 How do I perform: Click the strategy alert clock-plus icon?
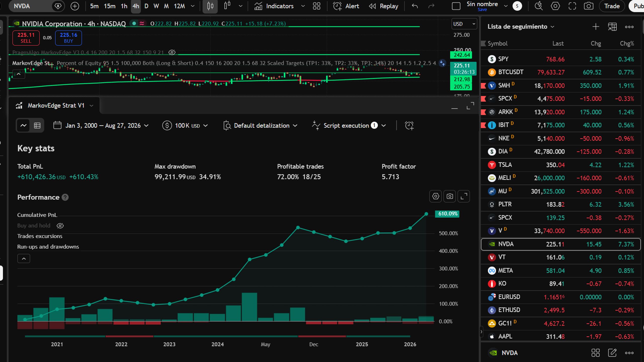pos(409,125)
